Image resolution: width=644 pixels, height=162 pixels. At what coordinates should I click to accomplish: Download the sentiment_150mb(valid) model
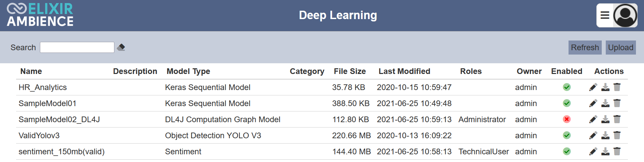point(605,152)
